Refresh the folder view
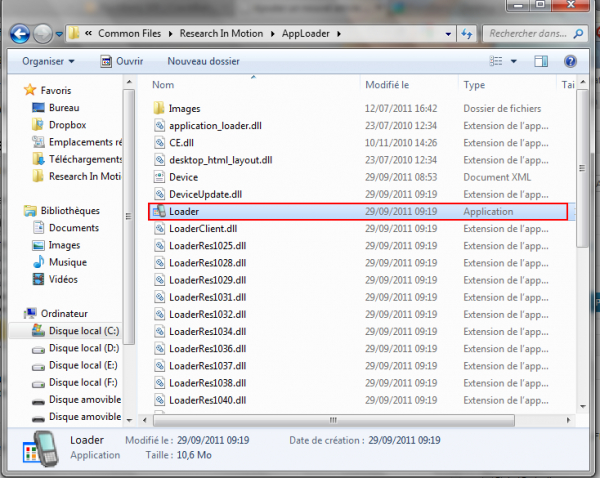 tap(466, 34)
